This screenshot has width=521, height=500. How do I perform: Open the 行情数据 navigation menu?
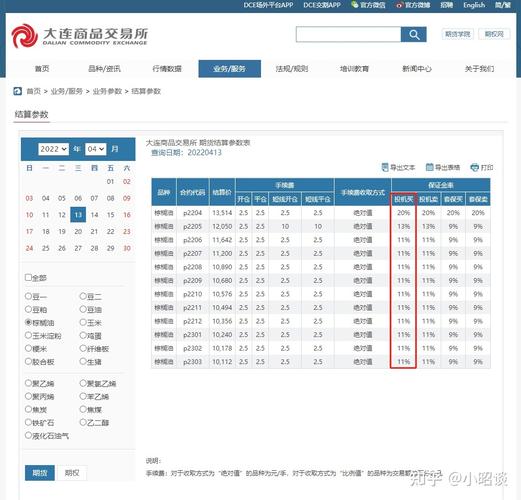(x=167, y=69)
